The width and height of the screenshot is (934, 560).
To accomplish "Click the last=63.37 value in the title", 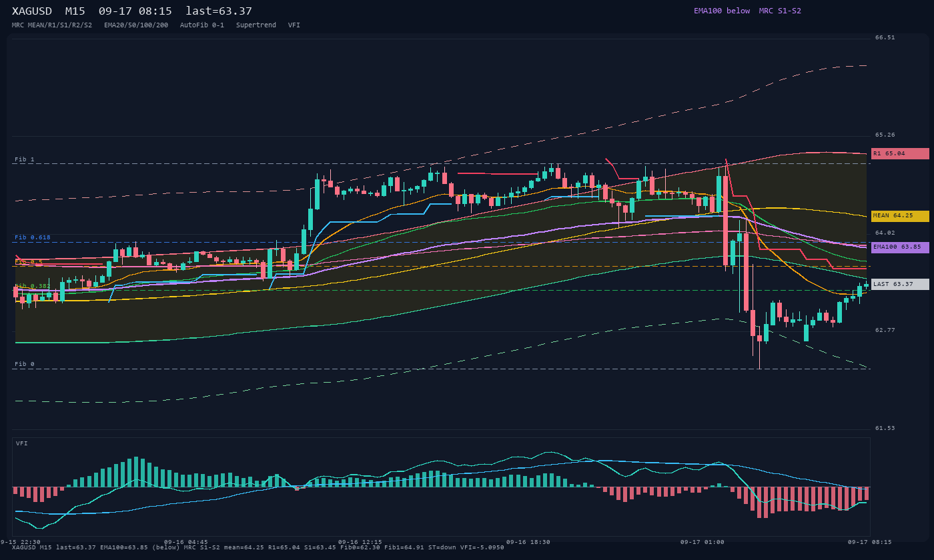I will pyautogui.click(x=219, y=11).
